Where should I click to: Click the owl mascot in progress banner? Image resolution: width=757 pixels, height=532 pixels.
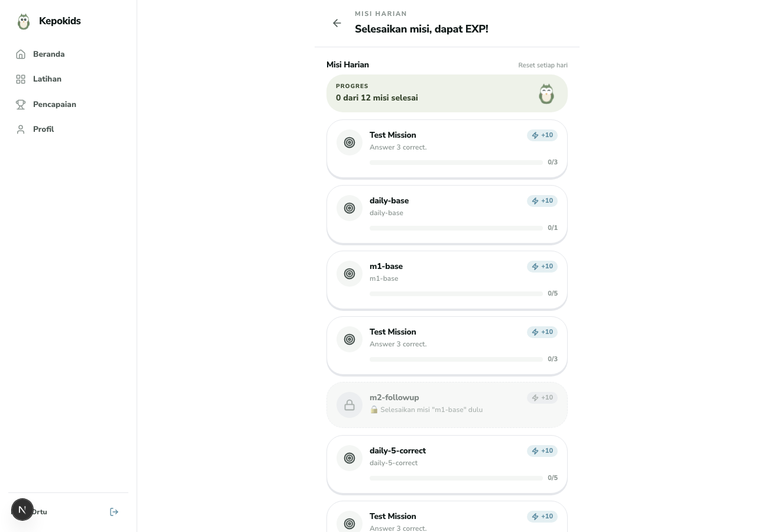point(546,93)
